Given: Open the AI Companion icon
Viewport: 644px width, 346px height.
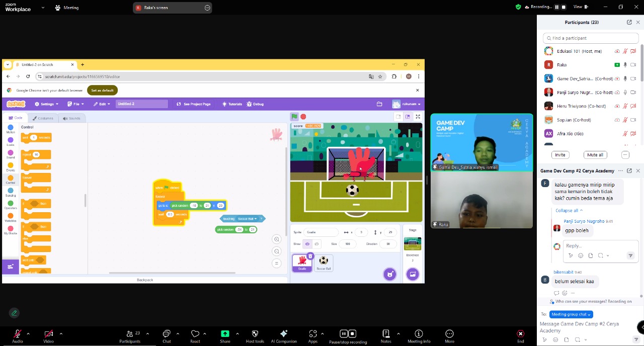Looking at the screenshot, I should pyautogui.click(x=284, y=334).
